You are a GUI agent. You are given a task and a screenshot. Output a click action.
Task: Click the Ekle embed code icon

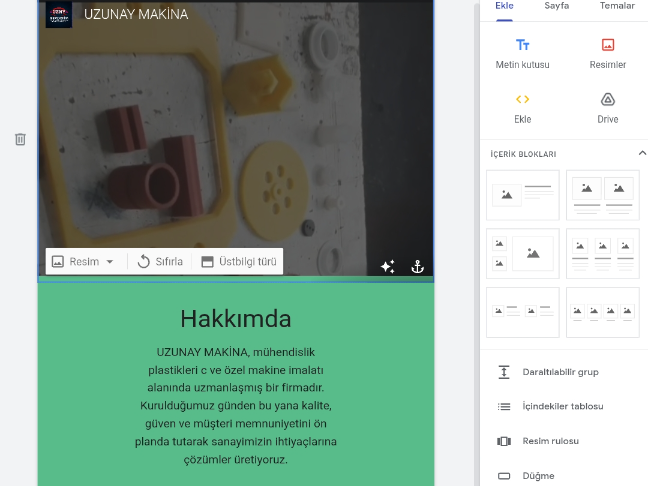(x=522, y=100)
